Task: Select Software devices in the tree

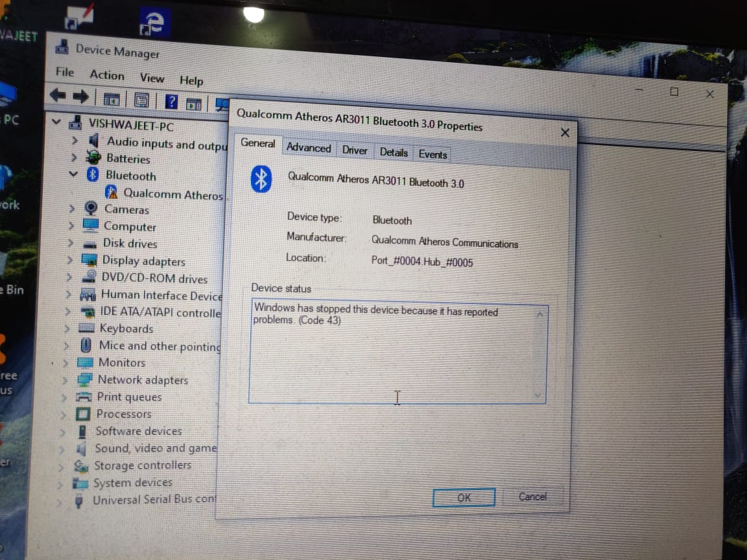Action: (x=139, y=431)
